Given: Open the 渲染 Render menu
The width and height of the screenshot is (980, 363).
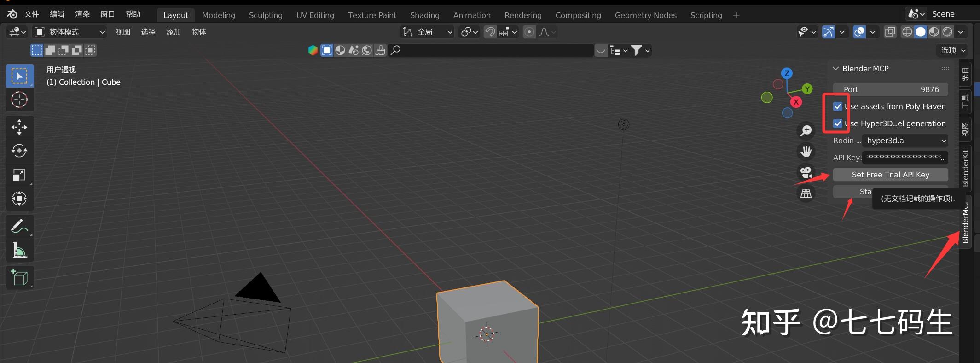Looking at the screenshot, I should [82, 14].
